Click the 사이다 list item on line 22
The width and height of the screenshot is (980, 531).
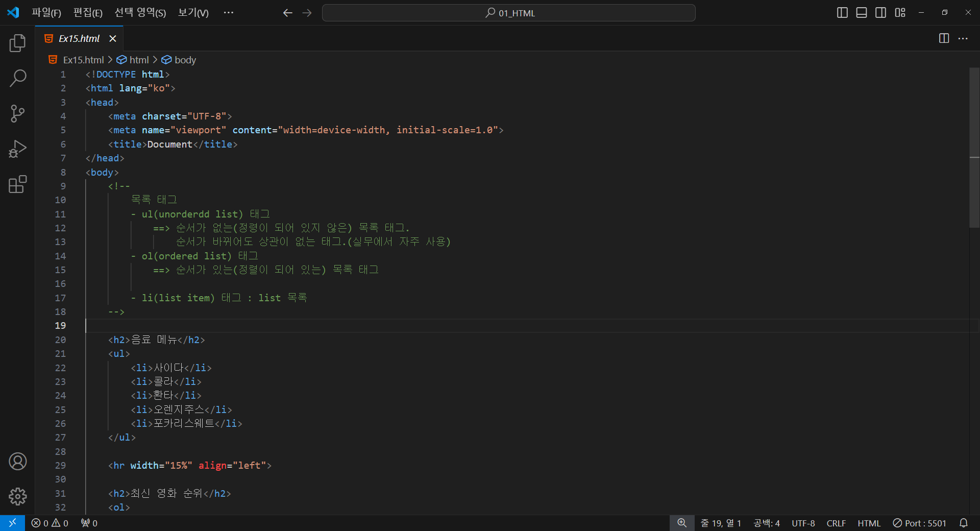pos(171,368)
